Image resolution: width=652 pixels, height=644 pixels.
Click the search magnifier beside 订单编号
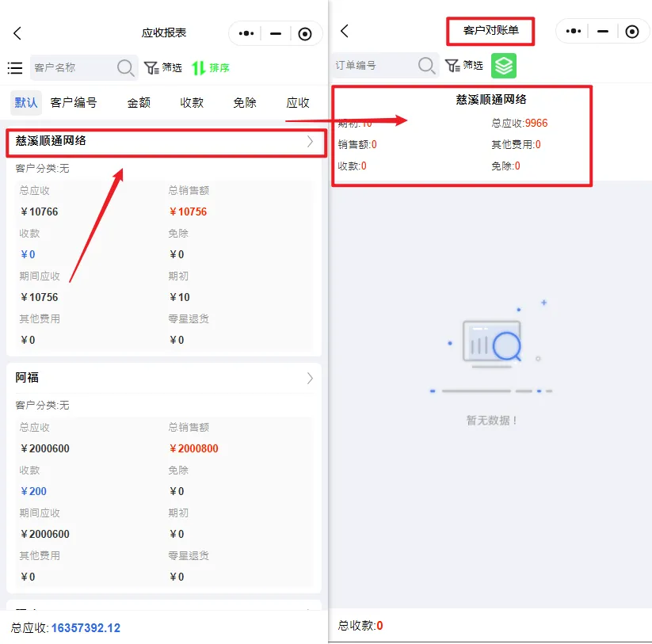click(x=426, y=65)
